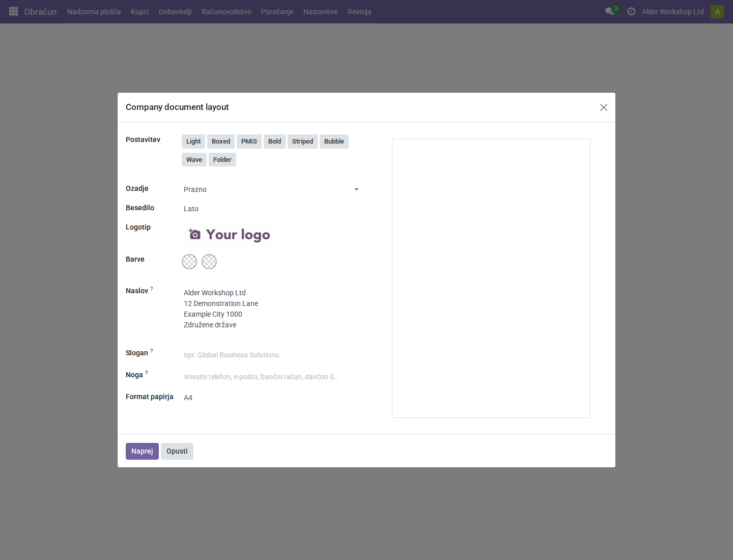Select the Light layout option
Viewport: 733px width, 560px height.
(193, 142)
